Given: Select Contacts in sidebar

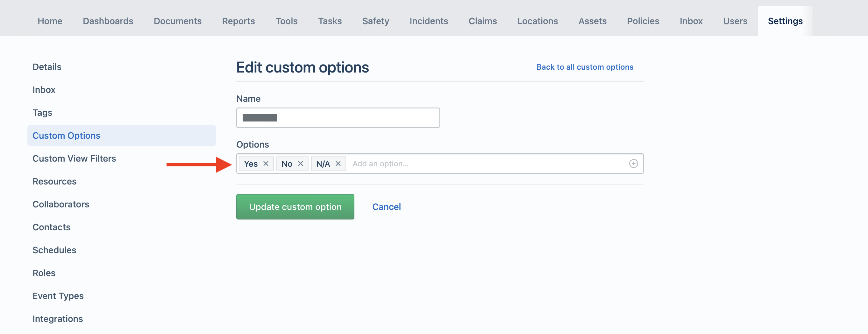Looking at the screenshot, I should [51, 227].
